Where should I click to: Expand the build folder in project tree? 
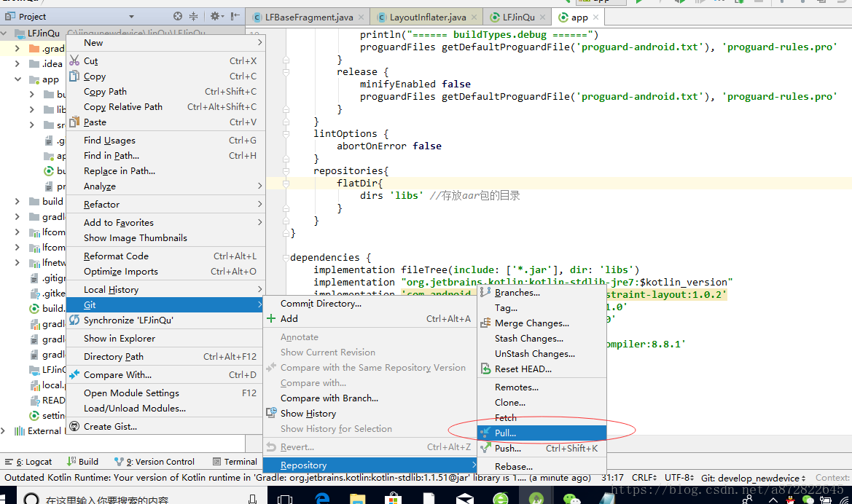click(x=17, y=201)
